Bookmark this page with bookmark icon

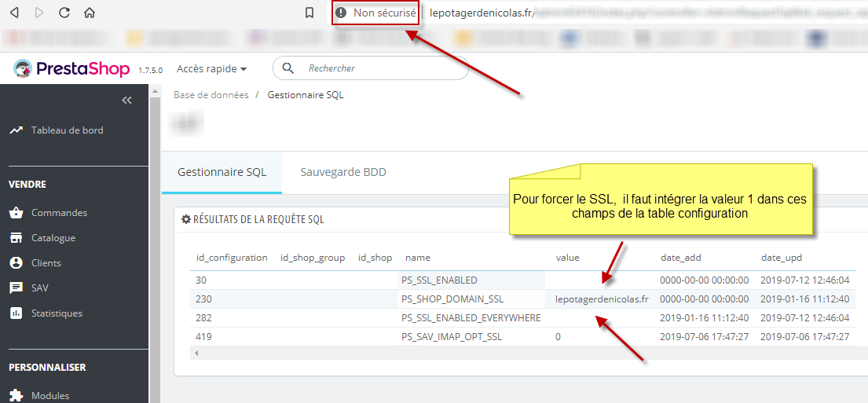pyautogui.click(x=310, y=13)
